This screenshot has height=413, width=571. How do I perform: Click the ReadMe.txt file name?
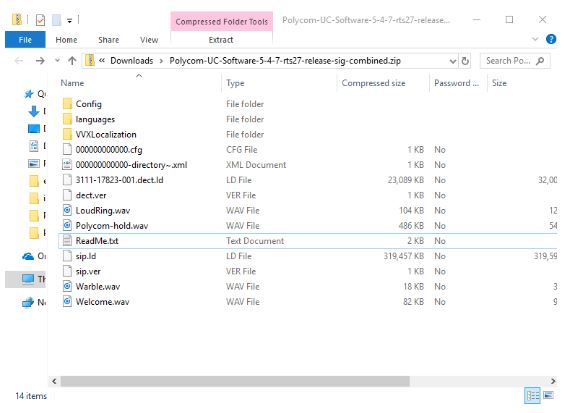click(x=97, y=241)
